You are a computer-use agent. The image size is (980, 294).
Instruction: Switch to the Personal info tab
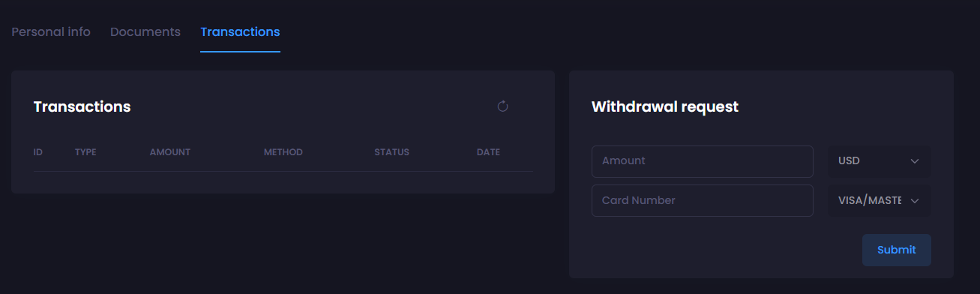coord(51,32)
